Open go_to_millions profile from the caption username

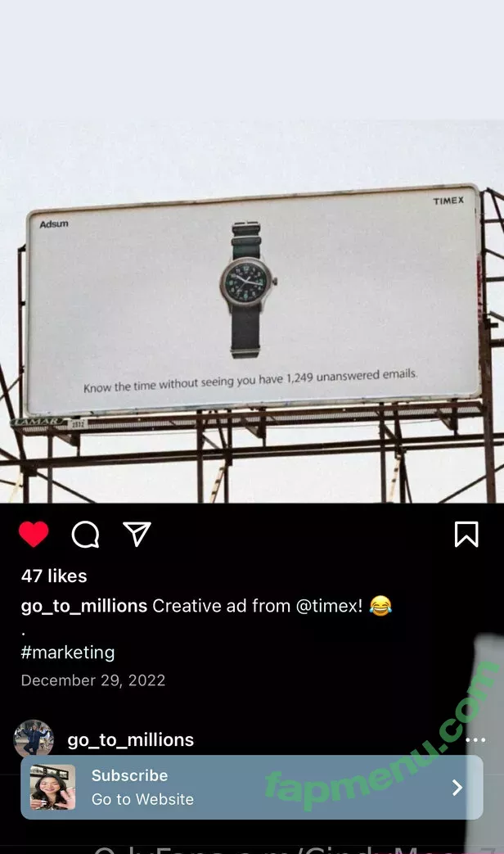84,606
